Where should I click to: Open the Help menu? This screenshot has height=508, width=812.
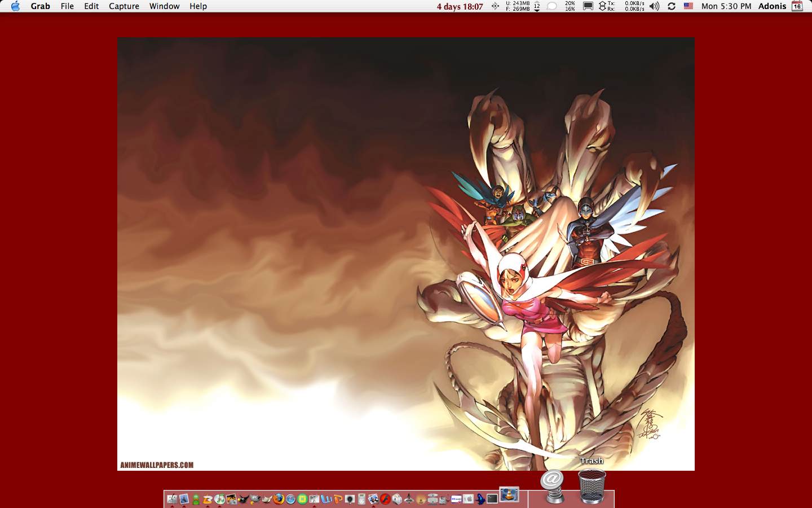point(198,6)
